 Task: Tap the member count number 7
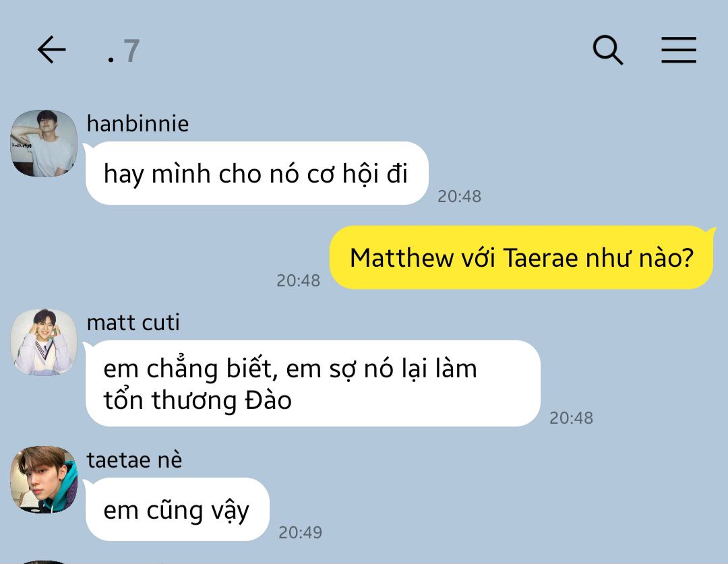tap(132, 51)
